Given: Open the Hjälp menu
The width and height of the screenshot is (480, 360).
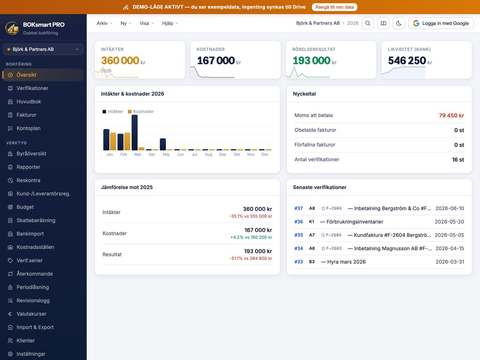Looking at the screenshot, I should (x=170, y=23).
